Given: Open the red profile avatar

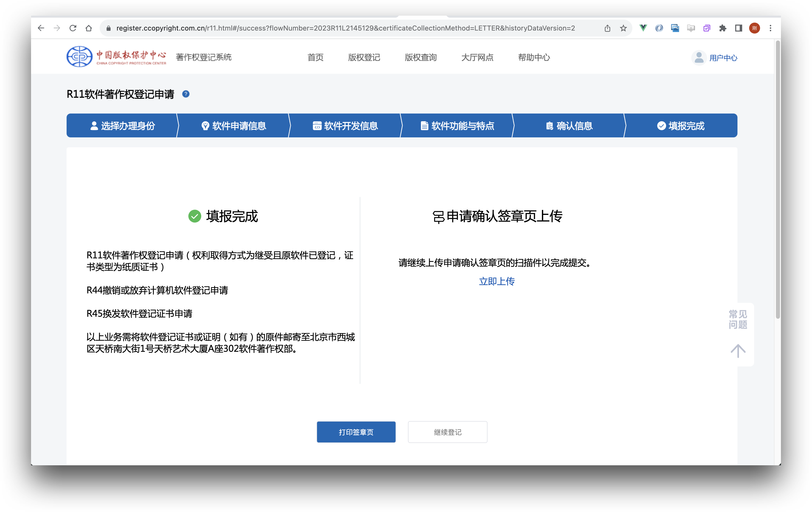Looking at the screenshot, I should tap(754, 28).
